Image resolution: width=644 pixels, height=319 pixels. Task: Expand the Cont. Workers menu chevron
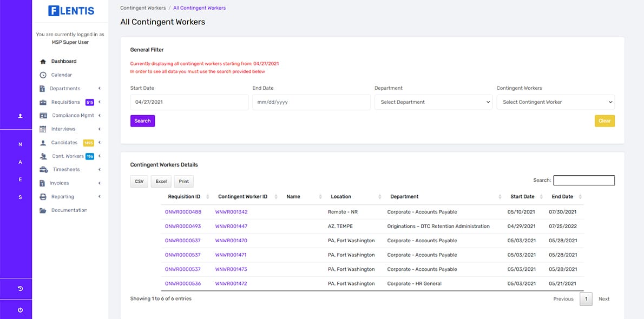click(x=100, y=156)
